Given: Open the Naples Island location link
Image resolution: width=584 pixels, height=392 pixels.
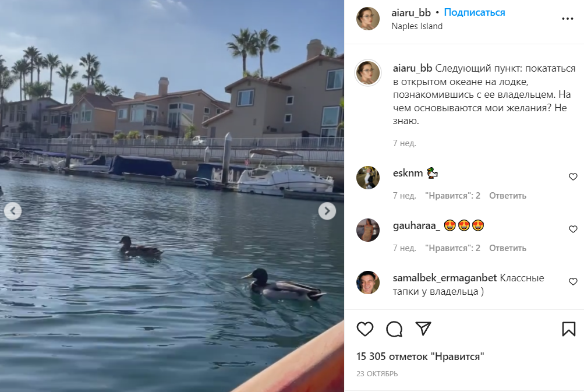Looking at the screenshot, I should [417, 26].
